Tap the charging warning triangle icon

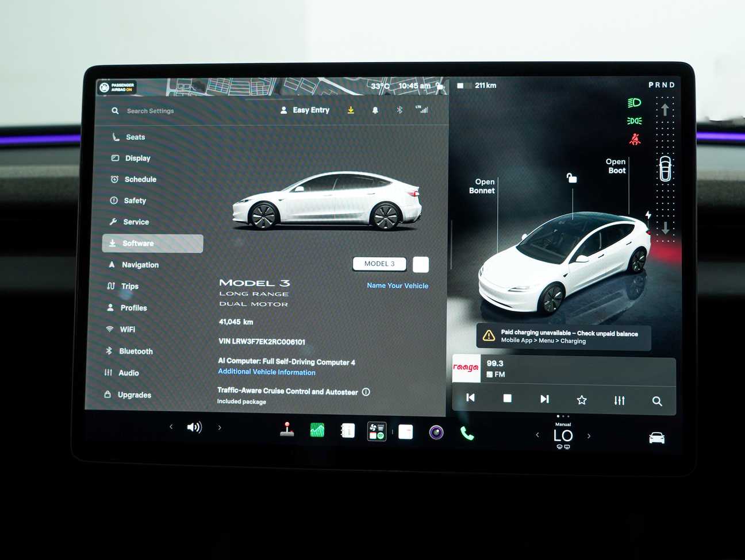point(489,335)
